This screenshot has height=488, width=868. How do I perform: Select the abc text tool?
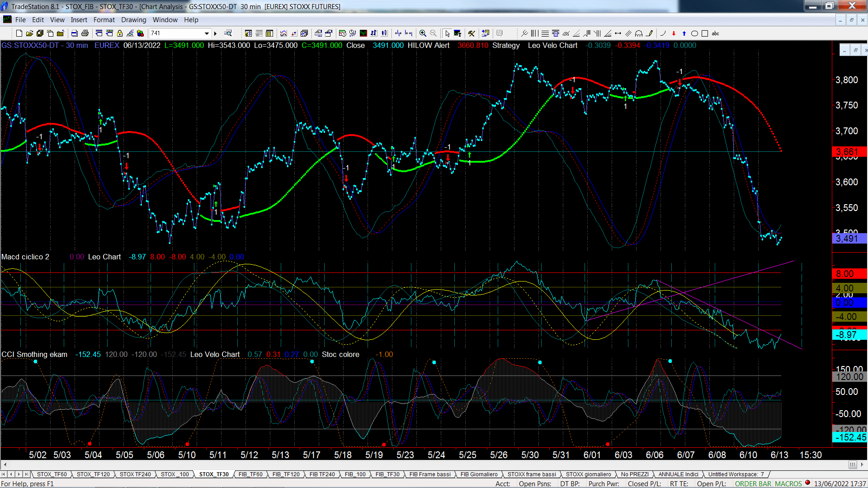point(715,33)
